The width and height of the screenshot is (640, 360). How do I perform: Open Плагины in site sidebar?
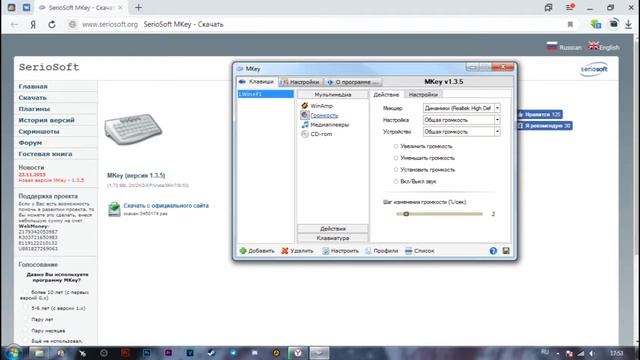click(x=34, y=109)
